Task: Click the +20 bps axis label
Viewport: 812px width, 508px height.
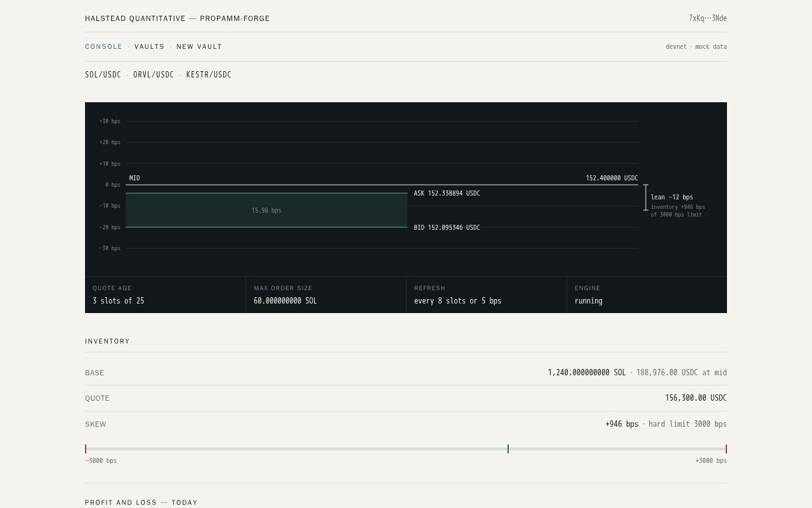Action: pos(110,143)
